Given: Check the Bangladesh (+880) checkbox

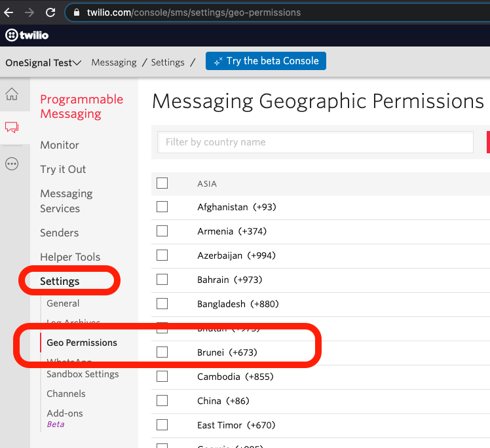Looking at the screenshot, I should (x=162, y=304).
